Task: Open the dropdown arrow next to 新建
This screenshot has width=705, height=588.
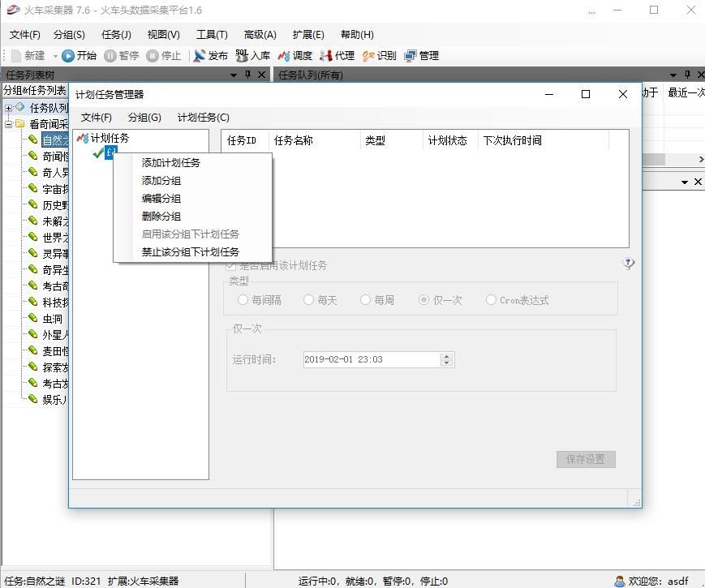Action: 55,56
